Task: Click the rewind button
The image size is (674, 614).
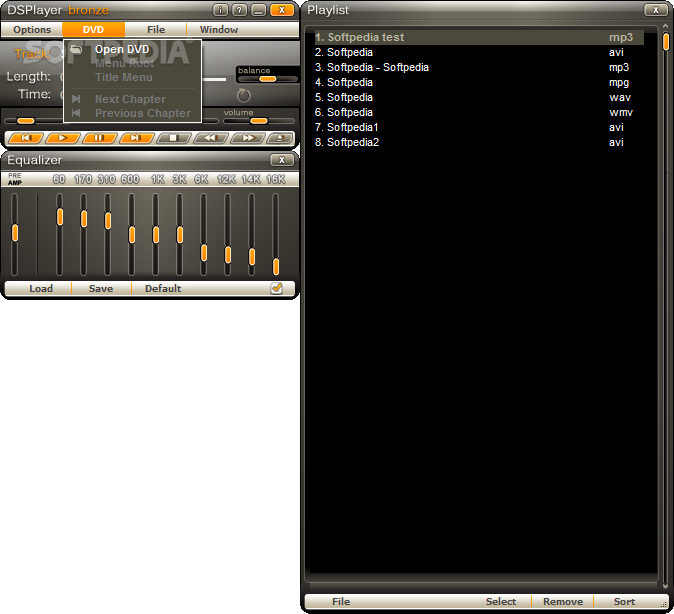Action: click(x=210, y=138)
